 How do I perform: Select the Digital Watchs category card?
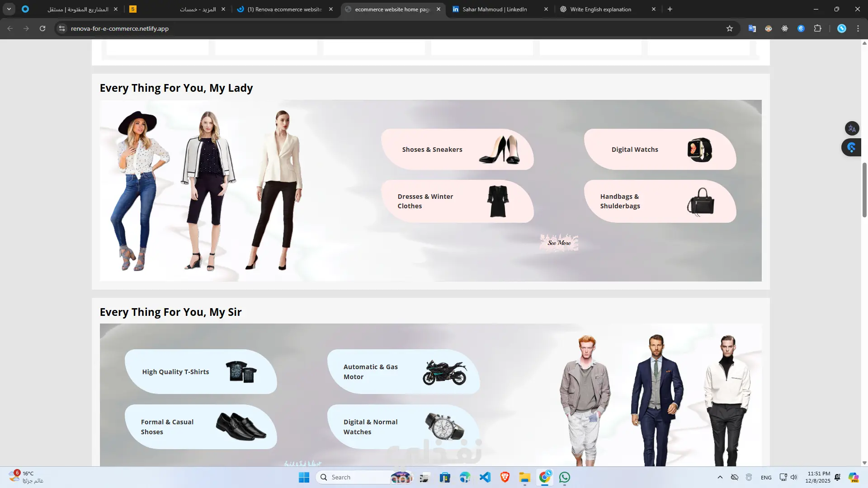point(660,150)
